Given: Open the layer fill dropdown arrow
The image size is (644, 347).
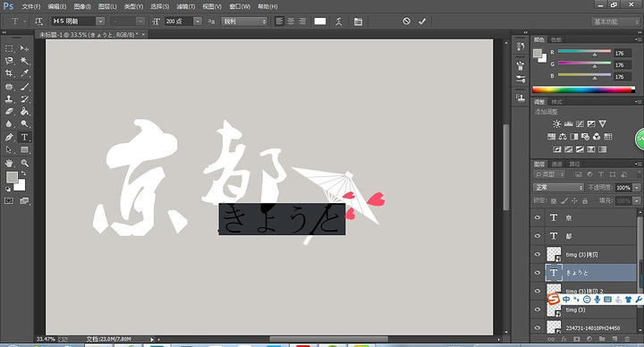Looking at the screenshot, I should click(637, 201).
